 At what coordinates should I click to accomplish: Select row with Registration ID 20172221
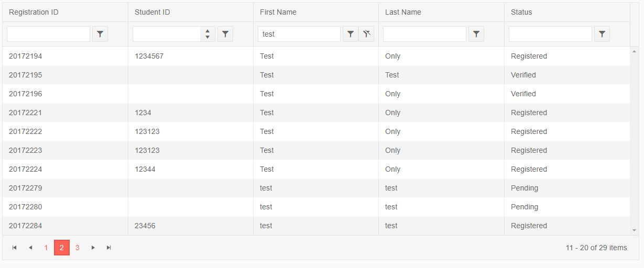click(x=25, y=113)
